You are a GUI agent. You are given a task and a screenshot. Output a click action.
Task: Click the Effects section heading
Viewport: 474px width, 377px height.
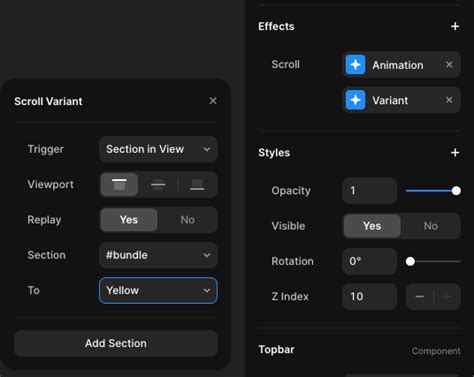[x=276, y=26]
